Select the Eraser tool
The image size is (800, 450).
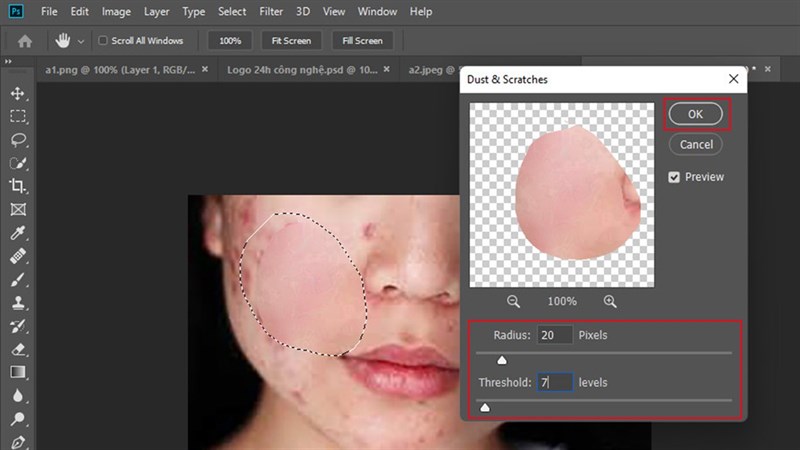click(17, 350)
